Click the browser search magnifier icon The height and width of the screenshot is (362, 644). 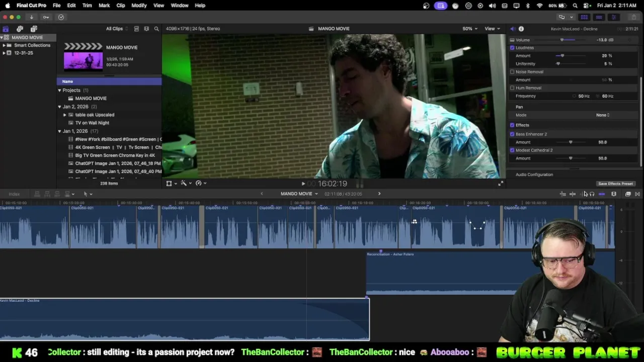(x=156, y=29)
